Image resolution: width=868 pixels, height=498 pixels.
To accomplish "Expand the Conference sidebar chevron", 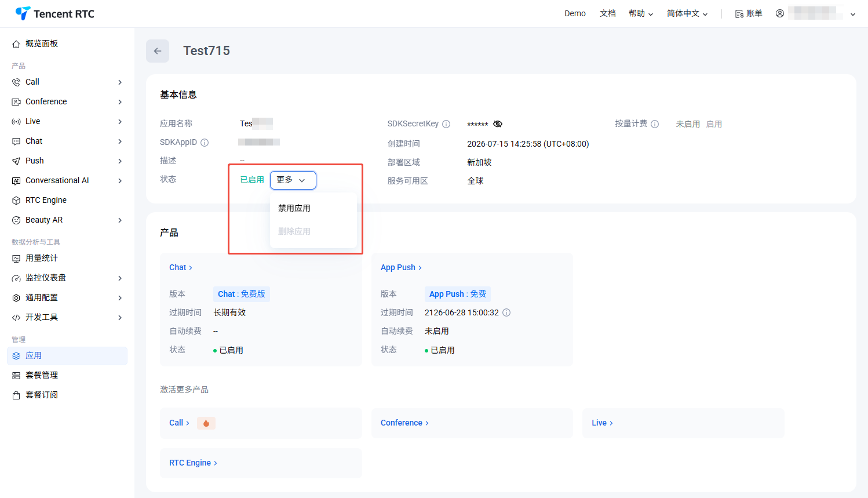I will click(120, 102).
